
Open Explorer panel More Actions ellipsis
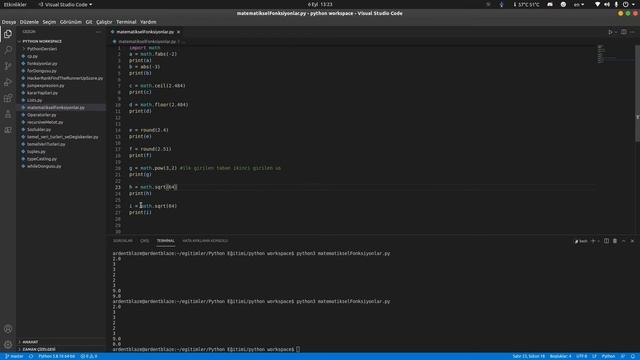point(98,32)
